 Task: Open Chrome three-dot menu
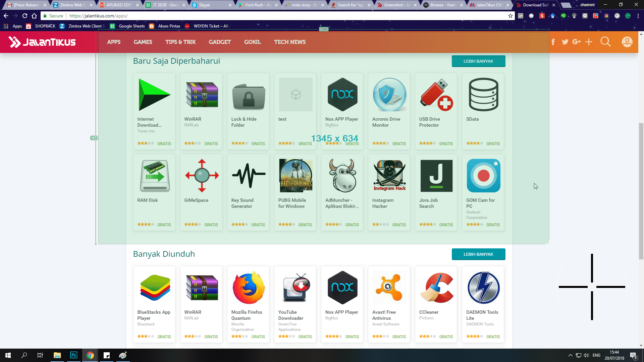pos(638,16)
